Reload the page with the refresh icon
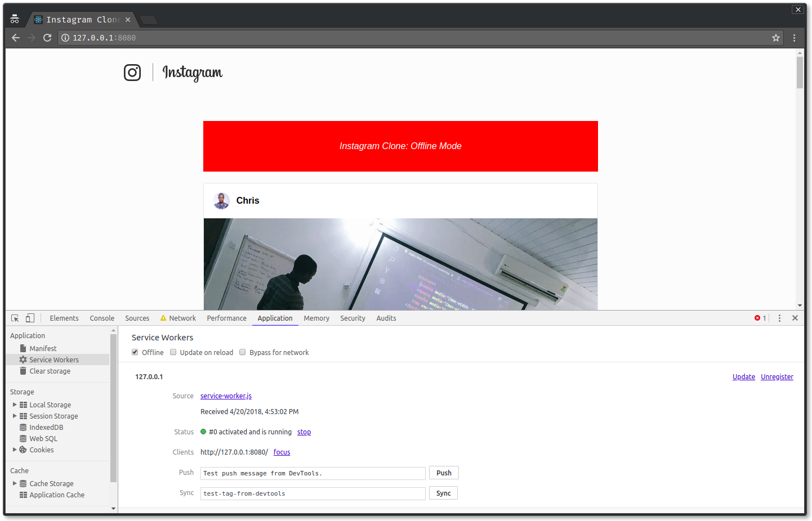 coord(47,38)
